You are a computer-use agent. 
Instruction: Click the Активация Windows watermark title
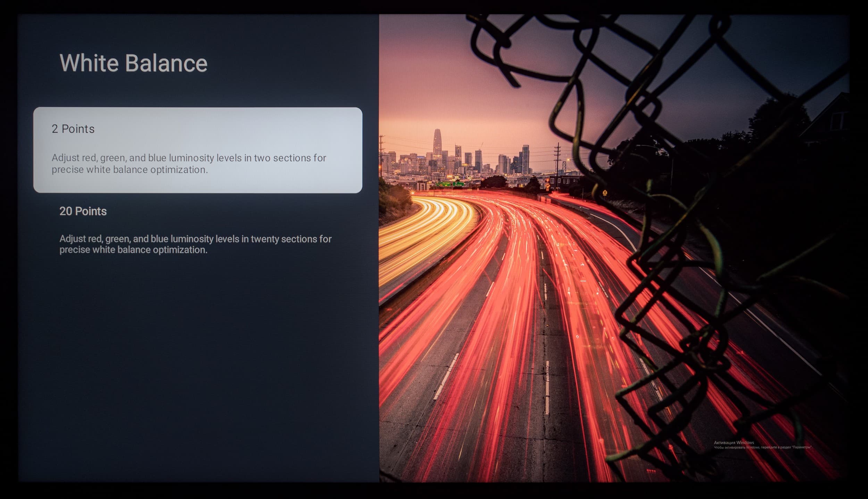[734, 442]
